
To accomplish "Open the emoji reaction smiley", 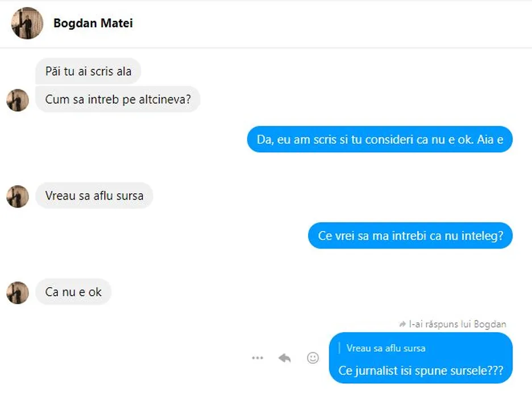I will (313, 358).
